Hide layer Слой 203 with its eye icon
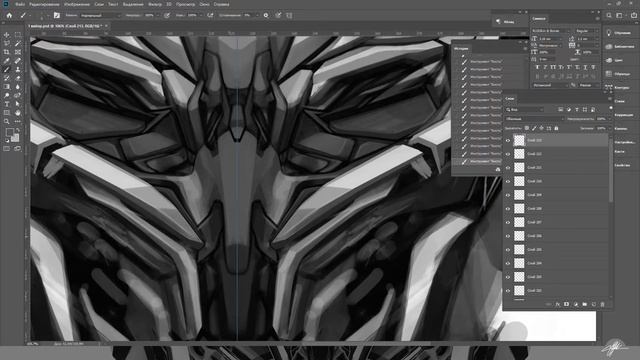Viewport: 640px width, 360px height. tap(508, 277)
